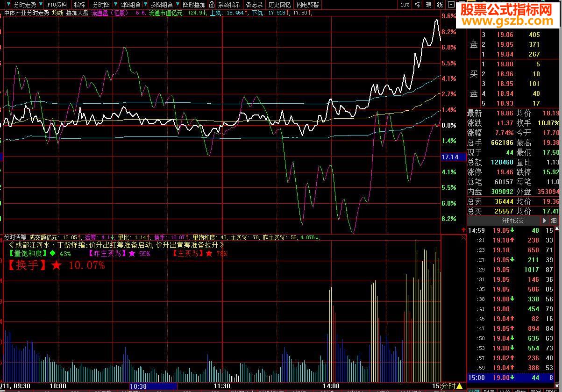This screenshot has width=562, height=392.
Task: Close the lower indicator panel with X
Action: (x=463, y=238)
